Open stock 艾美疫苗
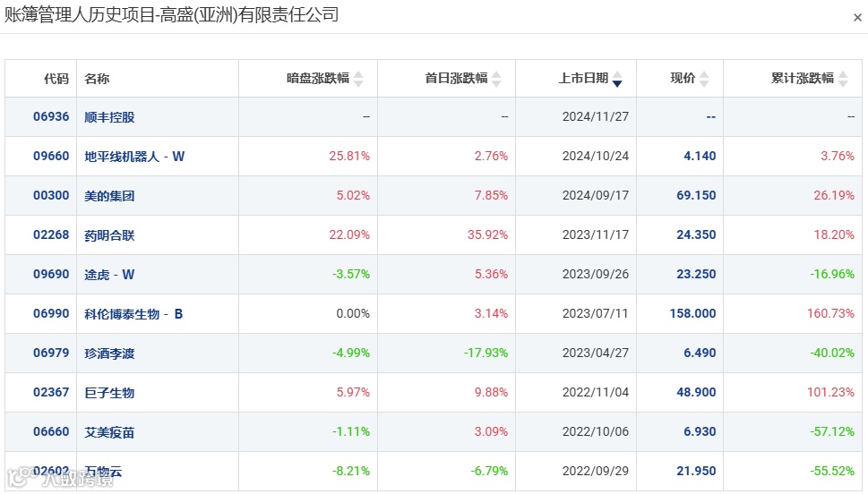 click(x=109, y=432)
